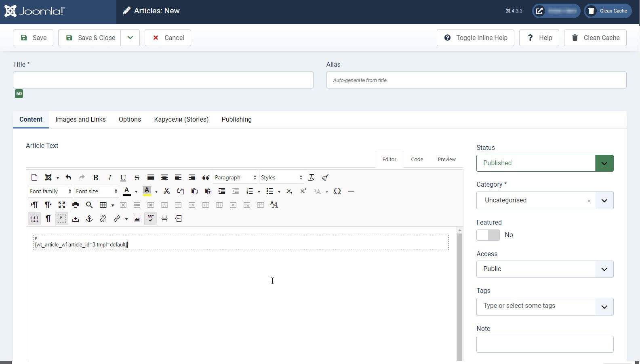
Task: Insert an anchor with the anchor icon
Action: tap(89, 219)
